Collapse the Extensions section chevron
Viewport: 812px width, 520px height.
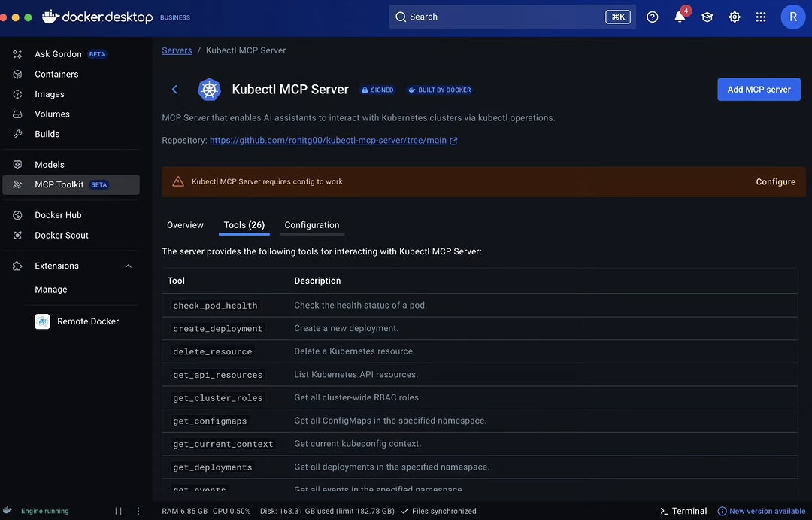click(x=128, y=266)
